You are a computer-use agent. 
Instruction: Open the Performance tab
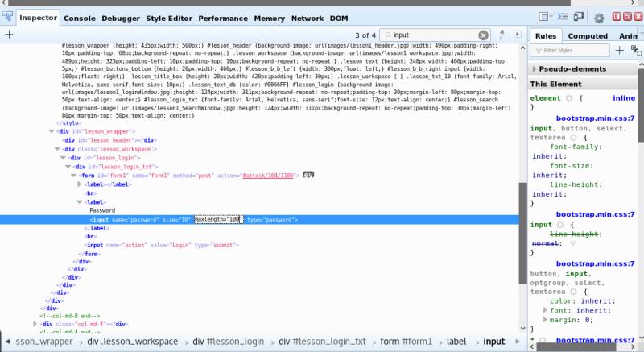[223, 19]
